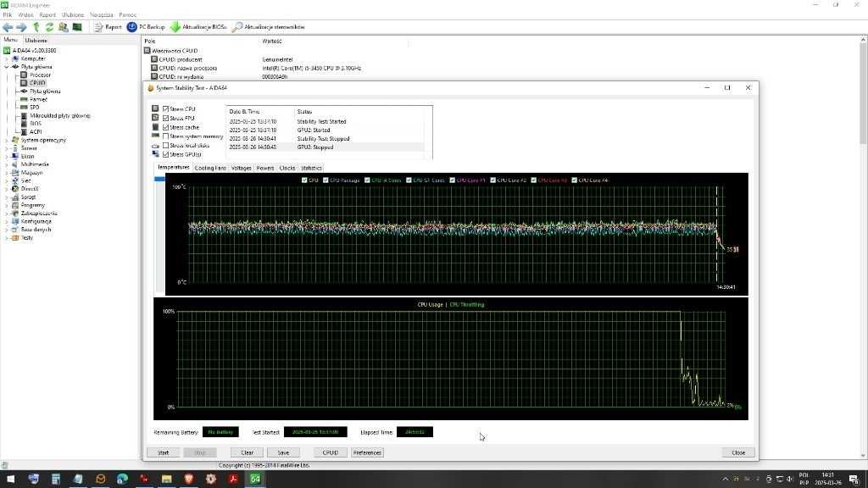868x488 pixels.
Task: Toggle the CPU Core #4 graph checkbox
Action: [x=575, y=180]
